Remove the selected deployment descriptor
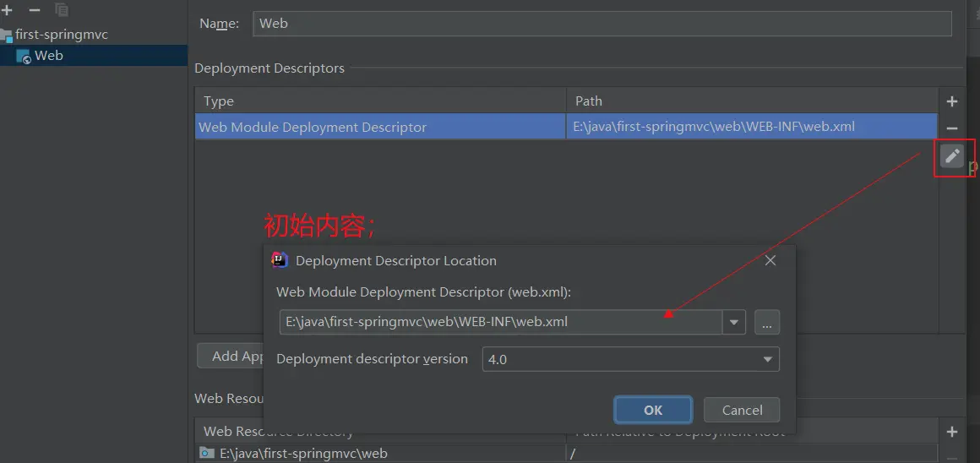 coord(952,128)
